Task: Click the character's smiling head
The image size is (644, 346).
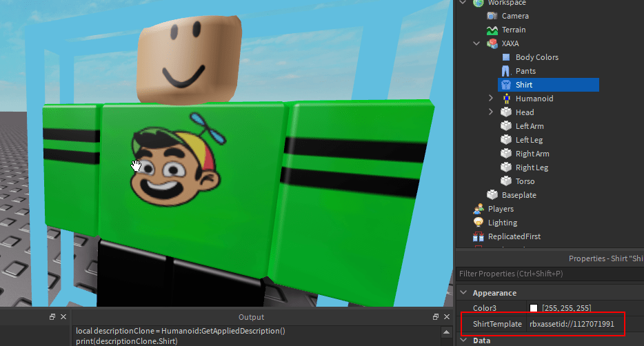Action: 189,59
